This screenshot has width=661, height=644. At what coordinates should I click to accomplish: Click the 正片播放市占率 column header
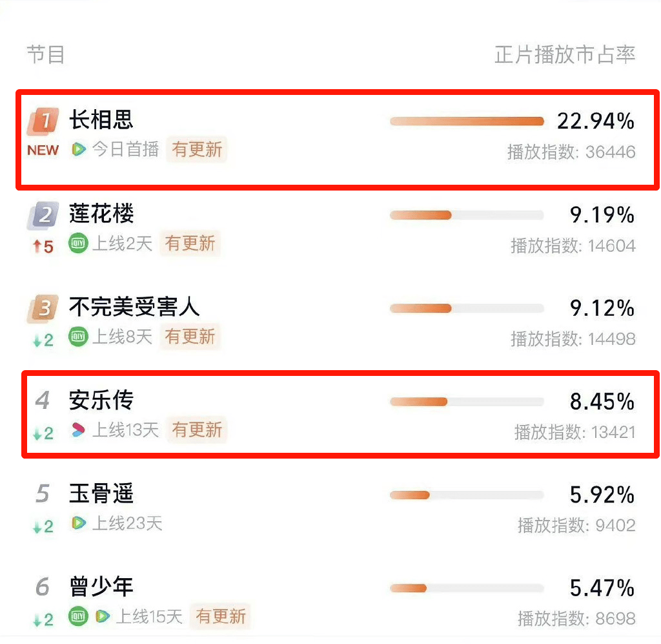tap(565, 54)
